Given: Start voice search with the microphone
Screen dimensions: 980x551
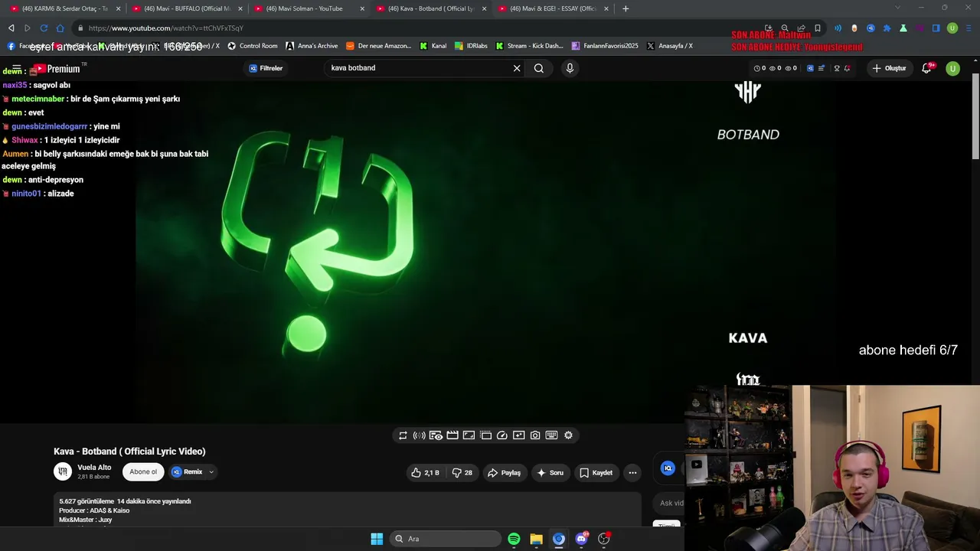Looking at the screenshot, I should tap(570, 68).
